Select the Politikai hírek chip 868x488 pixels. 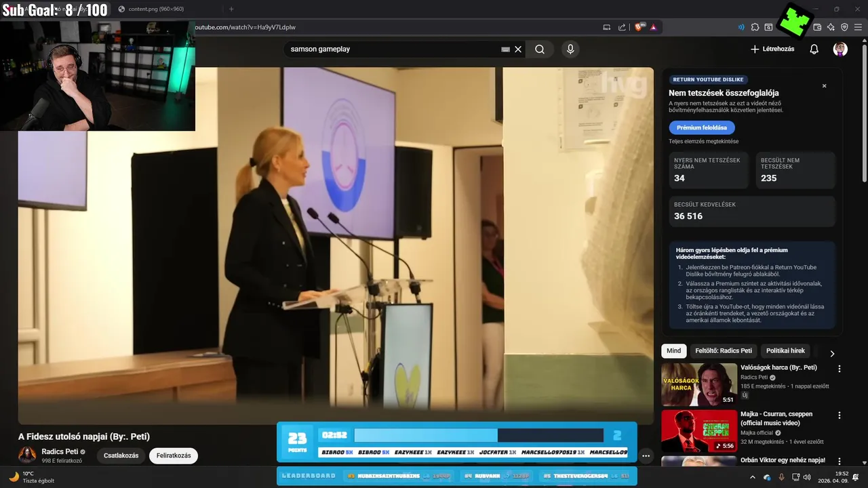click(785, 350)
